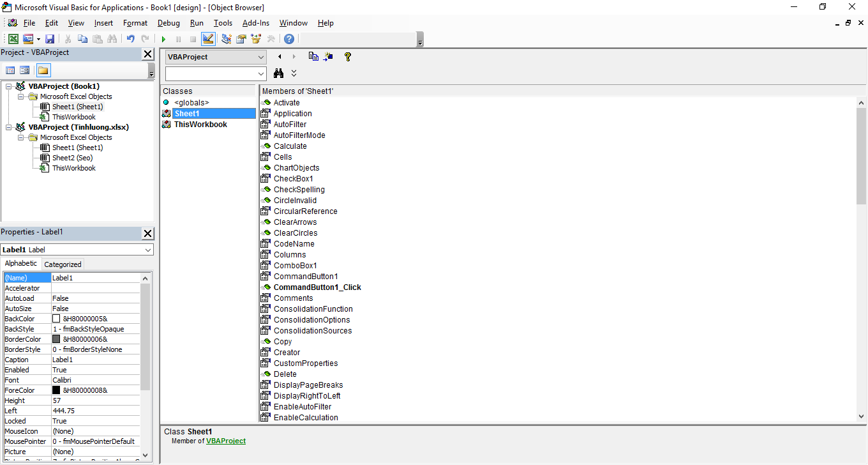Click the search binoculars icon in Object Browser
868x465 pixels.
coord(279,73)
